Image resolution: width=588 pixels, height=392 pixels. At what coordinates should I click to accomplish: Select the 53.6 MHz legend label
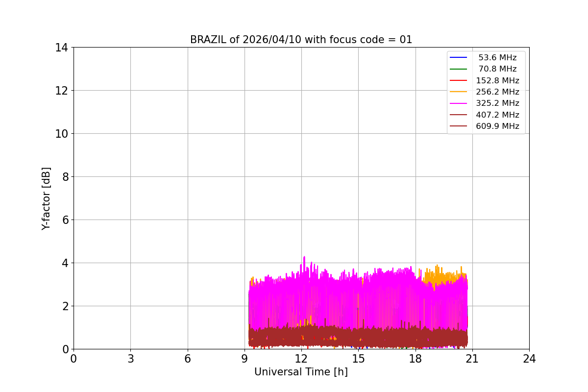(497, 58)
